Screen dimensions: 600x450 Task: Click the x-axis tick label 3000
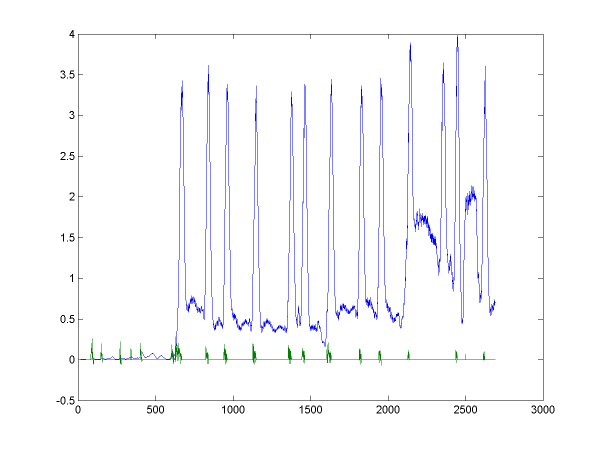543,411
